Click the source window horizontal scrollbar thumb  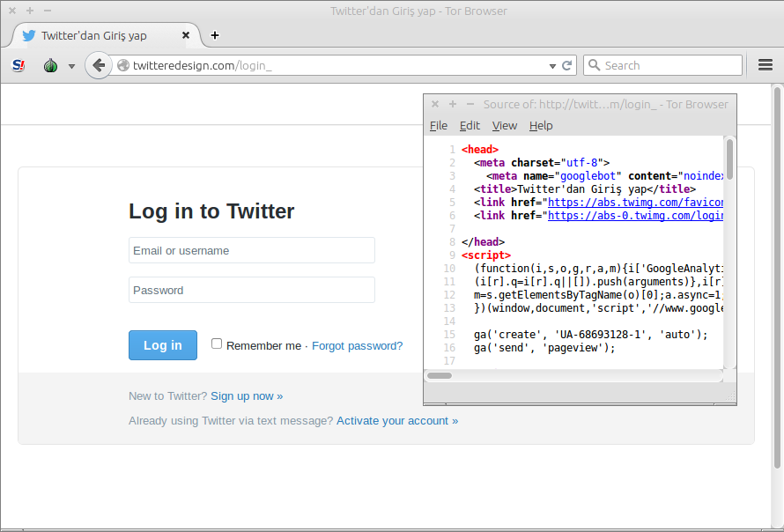tap(440, 375)
